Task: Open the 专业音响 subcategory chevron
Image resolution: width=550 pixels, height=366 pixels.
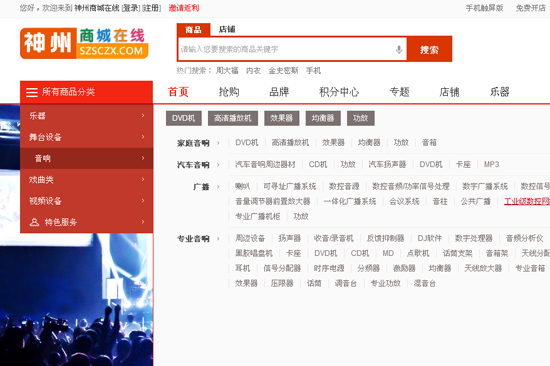Action: (x=218, y=239)
